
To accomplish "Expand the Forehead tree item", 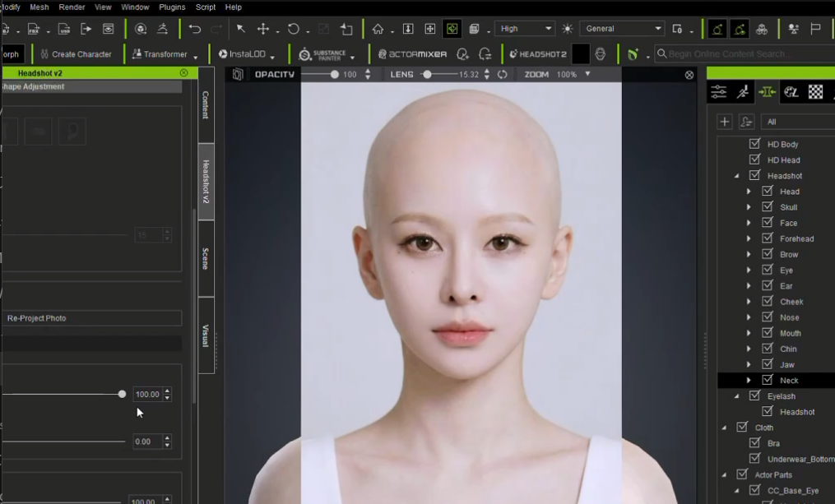I will click(x=749, y=238).
